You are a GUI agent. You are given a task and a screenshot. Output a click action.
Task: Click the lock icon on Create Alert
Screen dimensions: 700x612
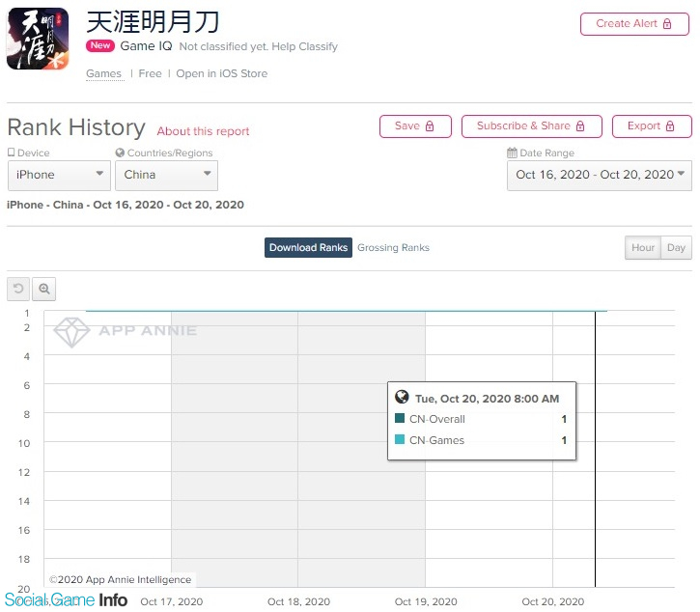(667, 24)
